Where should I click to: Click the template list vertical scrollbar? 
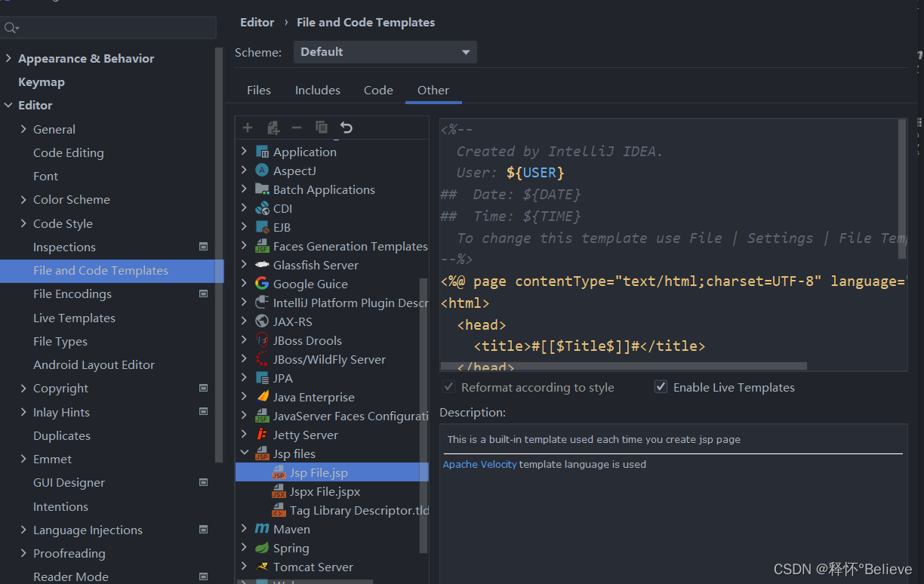tap(424, 415)
